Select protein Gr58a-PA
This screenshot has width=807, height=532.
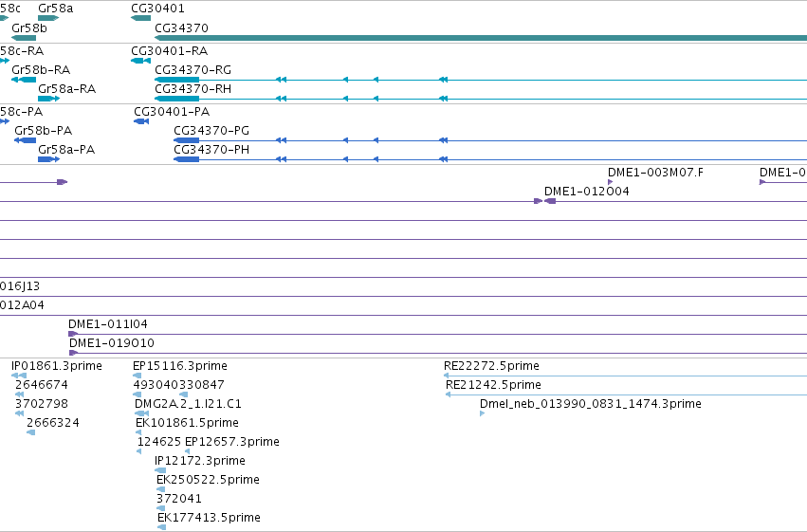pos(49,159)
